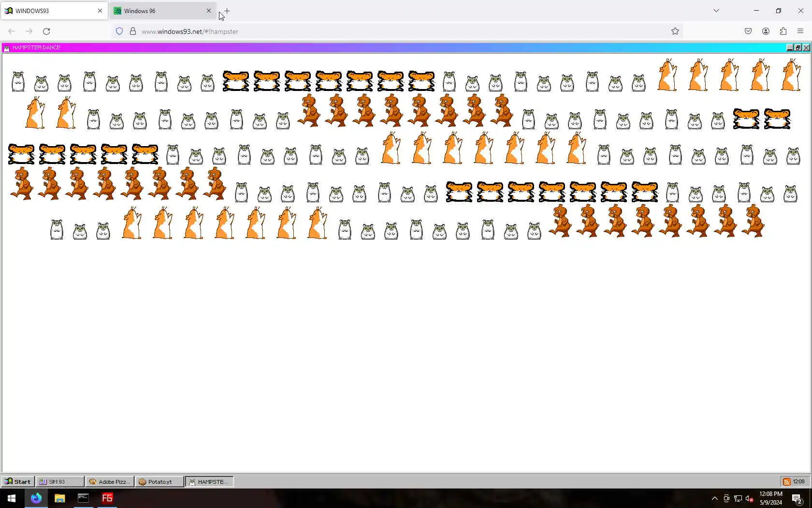This screenshot has height=508, width=812.
Task: Click the site security padlock icon
Action: [x=133, y=31]
